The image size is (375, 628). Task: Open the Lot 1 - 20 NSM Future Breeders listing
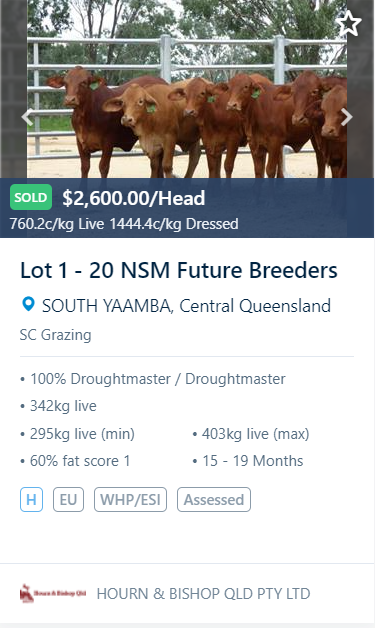pyautogui.click(x=179, y=270)
